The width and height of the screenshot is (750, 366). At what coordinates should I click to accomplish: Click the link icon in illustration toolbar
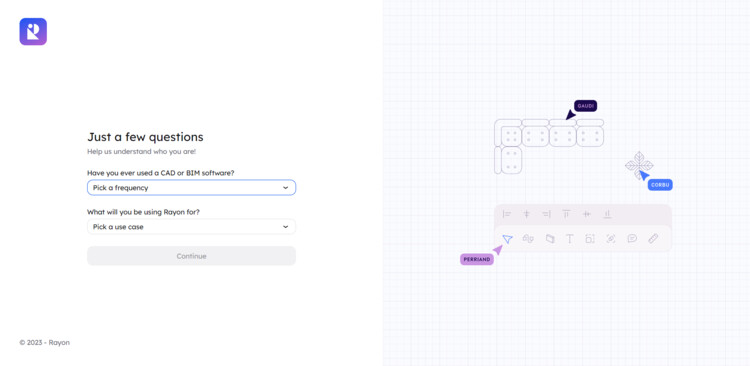click(611, 239)
